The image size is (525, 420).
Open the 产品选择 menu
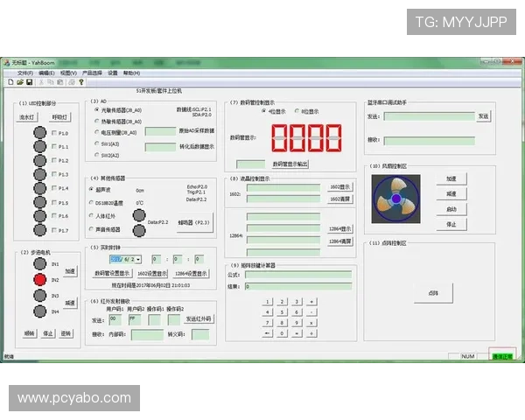pyautogui.click(x=93, y=73)
